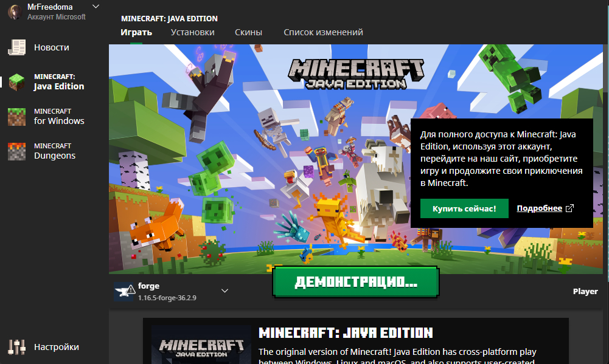The height and width of the screenshot is (364, 609).
Task: Click the external link icon next to Подробнее
Action: coord(569,208)
